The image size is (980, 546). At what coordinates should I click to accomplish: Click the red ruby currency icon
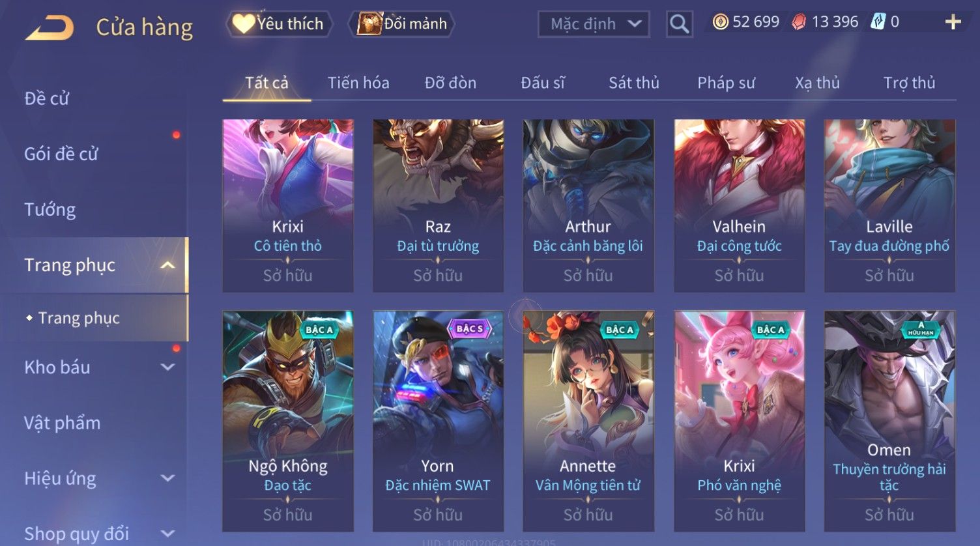pos(799,22)
